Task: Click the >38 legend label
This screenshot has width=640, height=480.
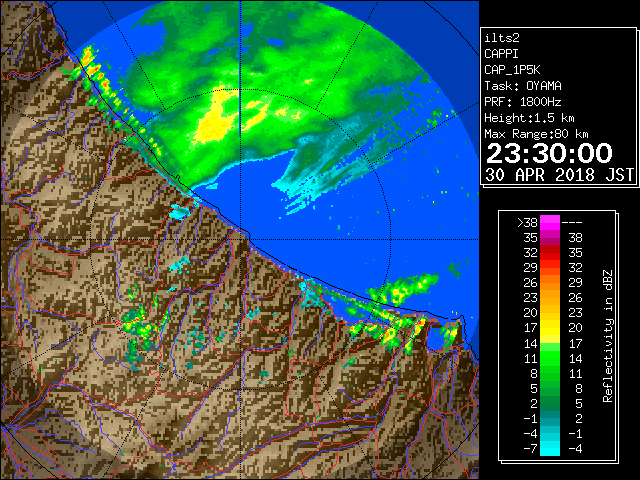Action: point(527,223)
